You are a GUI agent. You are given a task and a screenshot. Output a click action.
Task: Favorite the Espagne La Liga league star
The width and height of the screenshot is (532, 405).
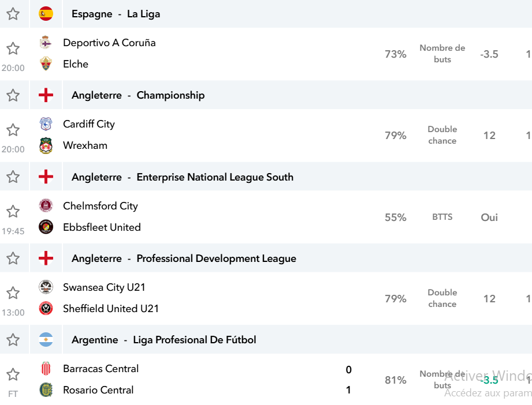(x=13, y=14)
